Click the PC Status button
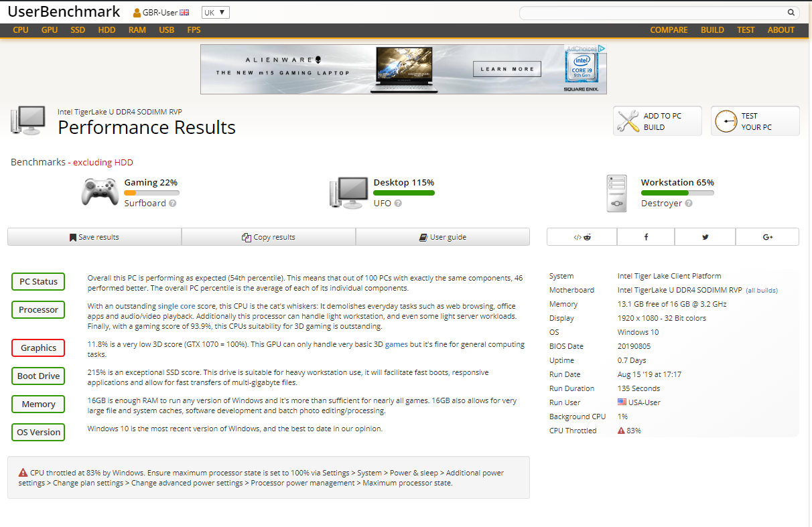The image size is (812, 527). click(x=38, y=282)
